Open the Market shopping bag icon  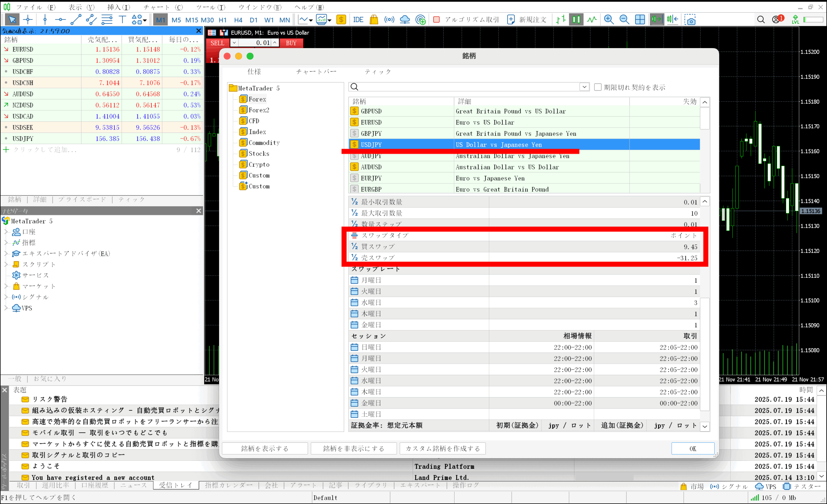pos(373,19)
